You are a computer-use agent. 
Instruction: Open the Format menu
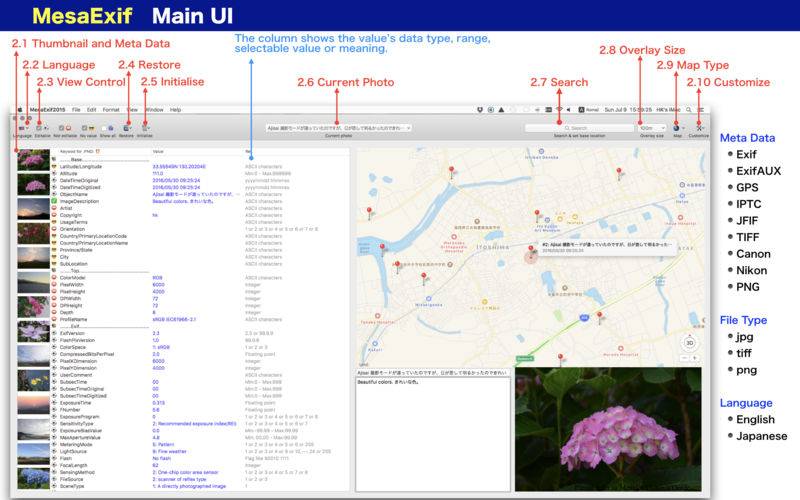[x=111, y=110]
